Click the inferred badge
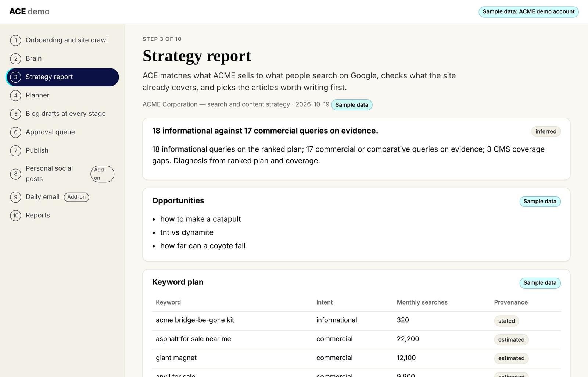The height and width of the screenshot is (377, 588). 546,132
